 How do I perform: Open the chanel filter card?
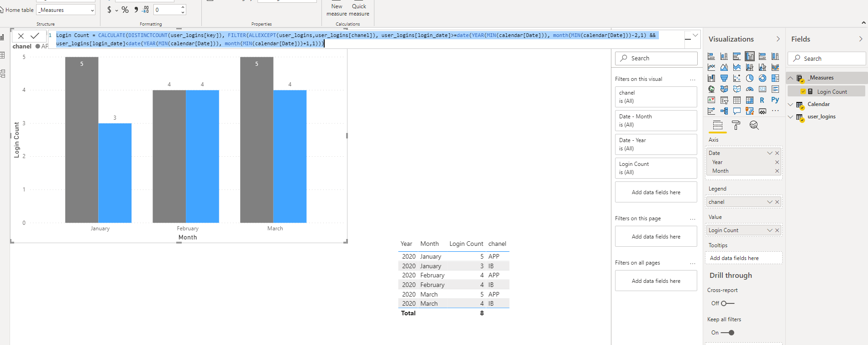[x=656, y=97]
